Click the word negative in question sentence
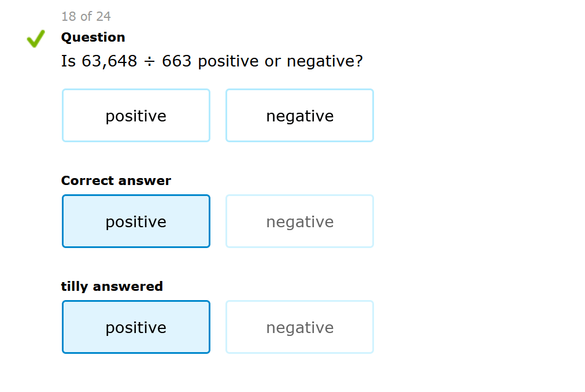 click(321, 61)
